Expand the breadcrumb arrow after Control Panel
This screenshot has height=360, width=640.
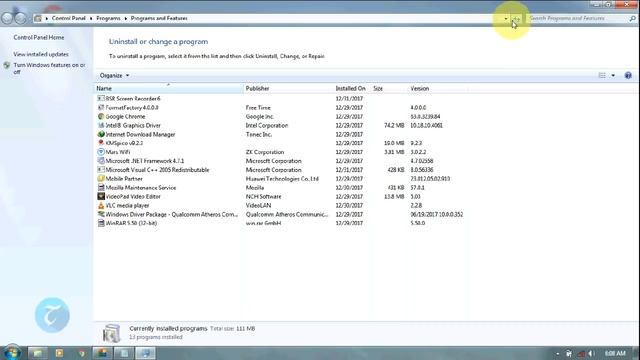tap(91, 18)
